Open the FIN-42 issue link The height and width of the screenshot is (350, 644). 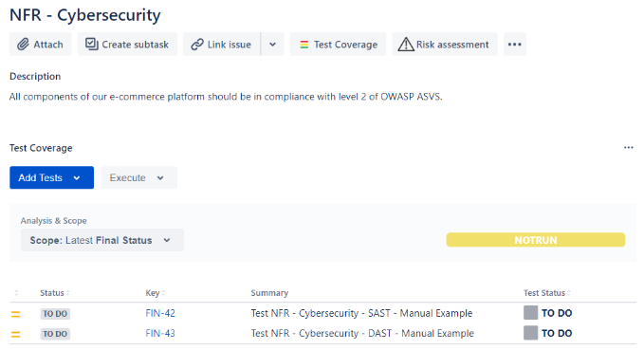(160, 313)
